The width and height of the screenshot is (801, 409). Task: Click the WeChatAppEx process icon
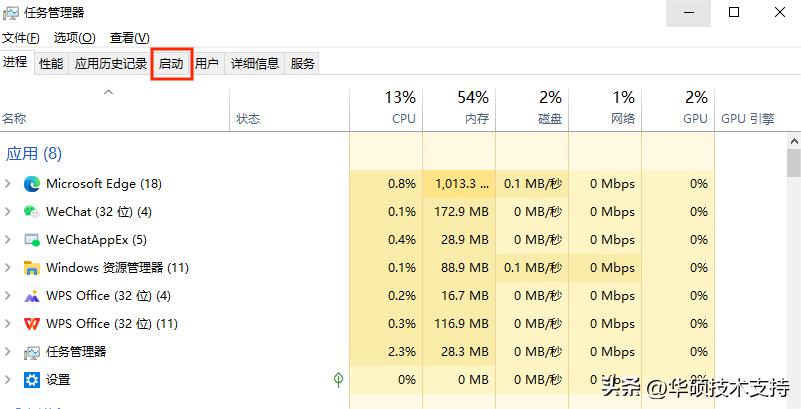point(31,240)
